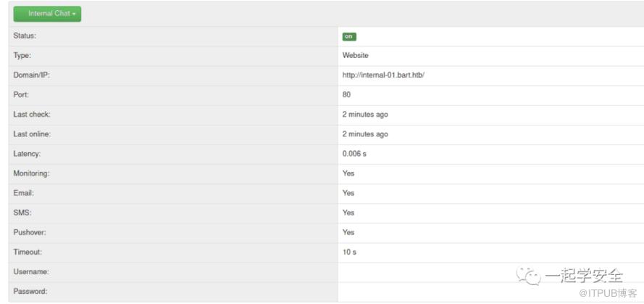
Task: Click the 'Domain/IP:' row label
Action: [31, 75]
